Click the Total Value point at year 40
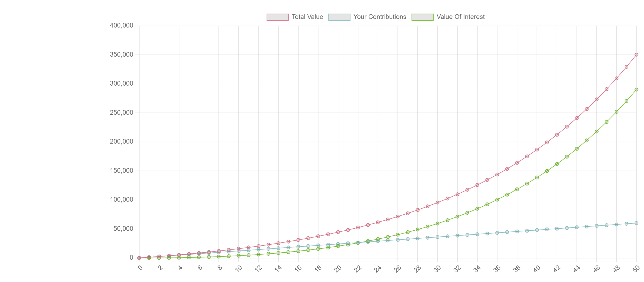 click(x=537, y=150)
